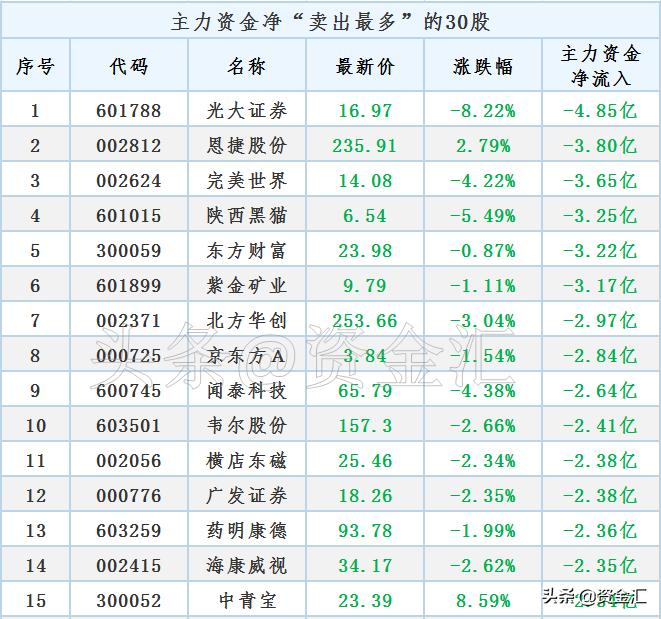Screen dimensions: 661x619
Task: Select stock code 002812
Action: pyautogui.click(x=129, y=146)
